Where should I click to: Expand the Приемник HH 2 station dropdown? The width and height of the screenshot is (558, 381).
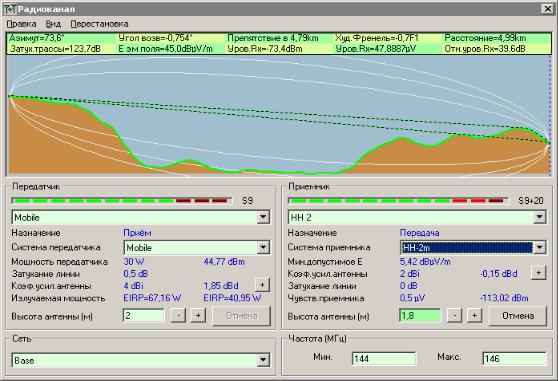tap(539, 217)
